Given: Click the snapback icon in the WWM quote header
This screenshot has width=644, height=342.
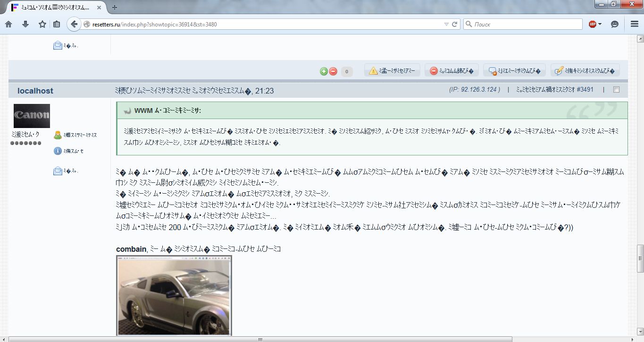Looking at the screenshot, I should pos(127,111).
